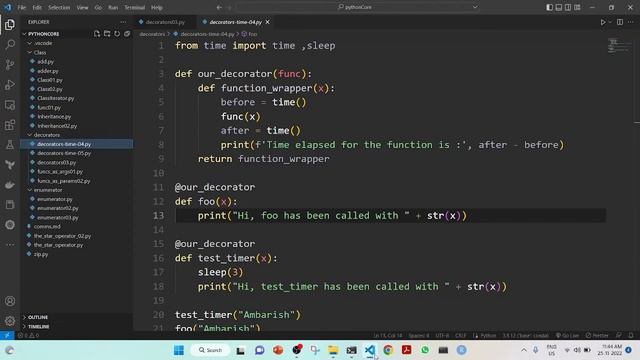Viewport: 640px width, 360px height.
Task: Open Explorer more actions ellipsis
Action: (123, 22)
